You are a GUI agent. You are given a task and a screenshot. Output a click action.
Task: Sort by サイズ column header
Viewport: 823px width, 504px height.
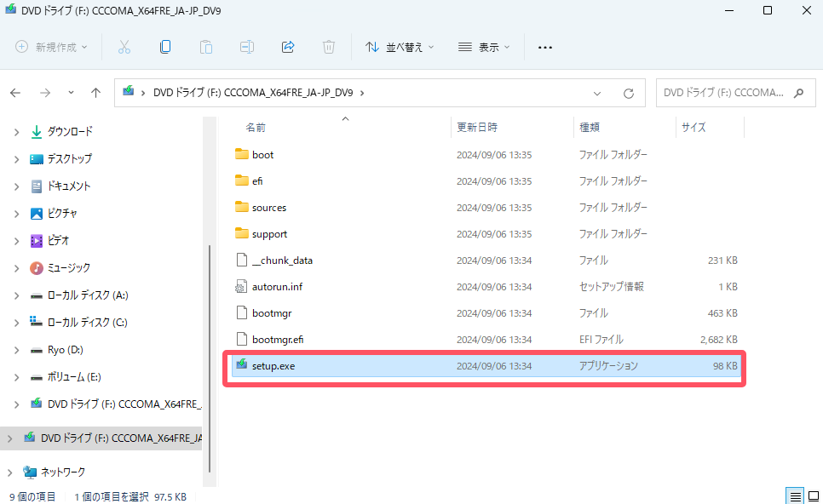point(693,127)
